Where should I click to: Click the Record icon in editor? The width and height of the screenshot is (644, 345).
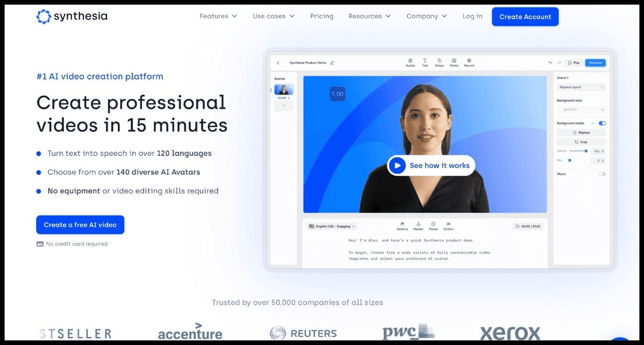(469, 61)
